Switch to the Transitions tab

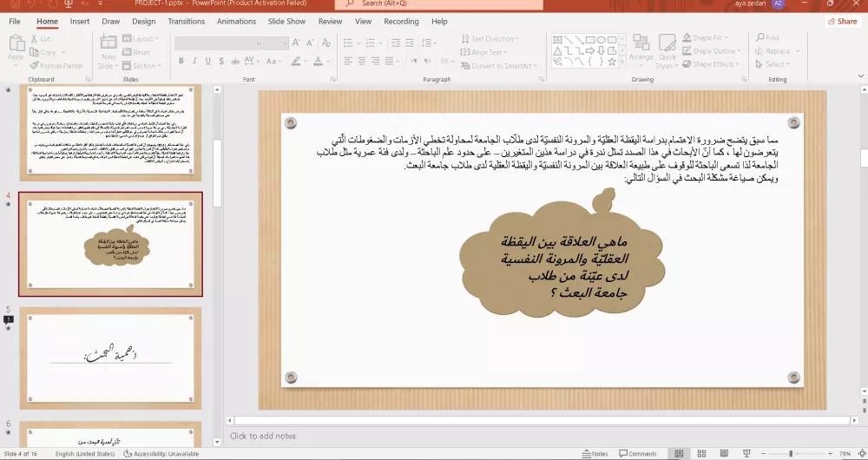pos(186,21)
